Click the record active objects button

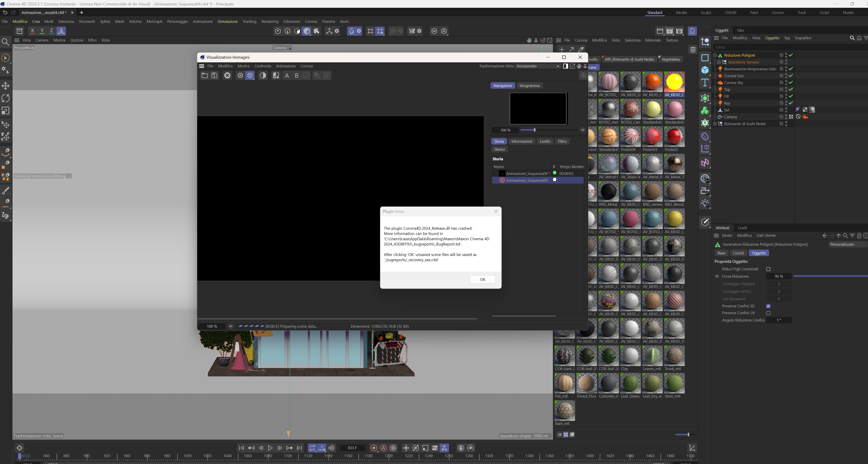tap(374, 448)
